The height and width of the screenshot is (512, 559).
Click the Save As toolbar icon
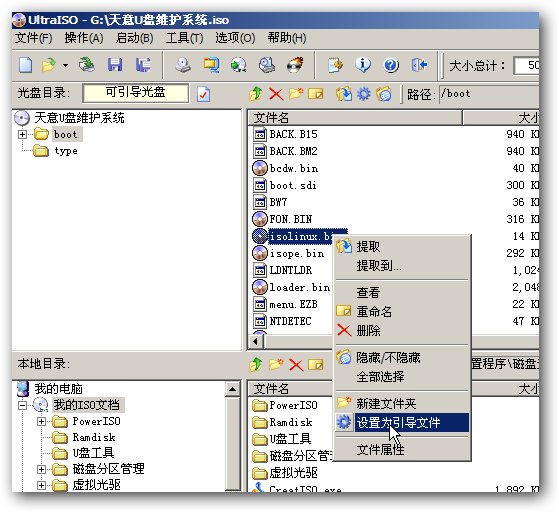click(143, 65)
